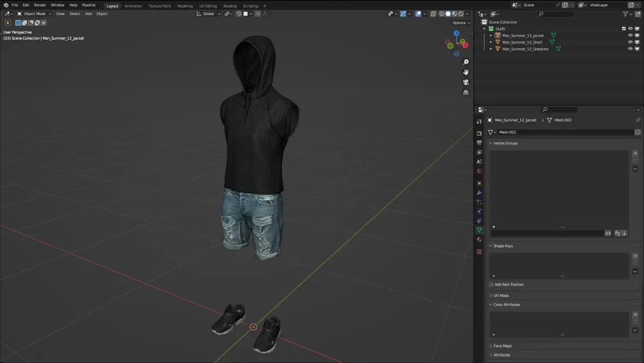Toggle fake user shield for Mesh.002

click(x=638, y=132)
